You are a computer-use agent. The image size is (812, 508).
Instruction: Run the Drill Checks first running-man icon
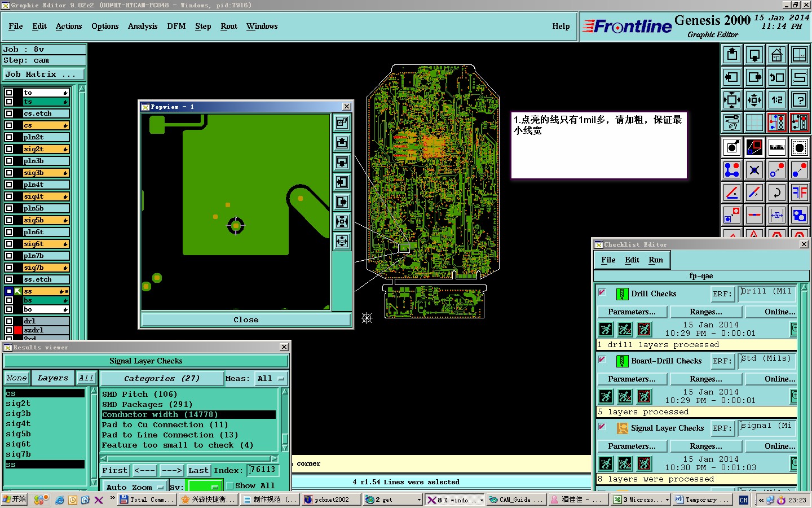click(606, 329)
